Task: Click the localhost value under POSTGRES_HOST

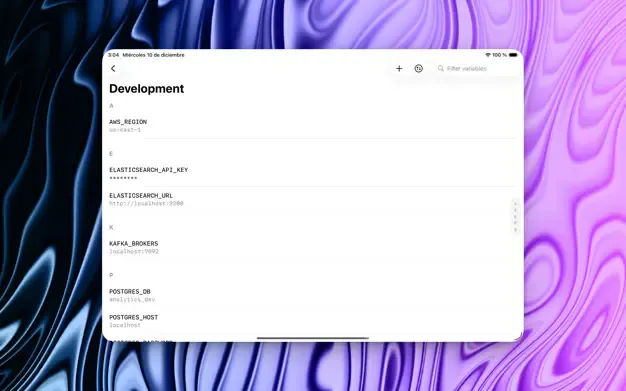Action: click(125, 325)
